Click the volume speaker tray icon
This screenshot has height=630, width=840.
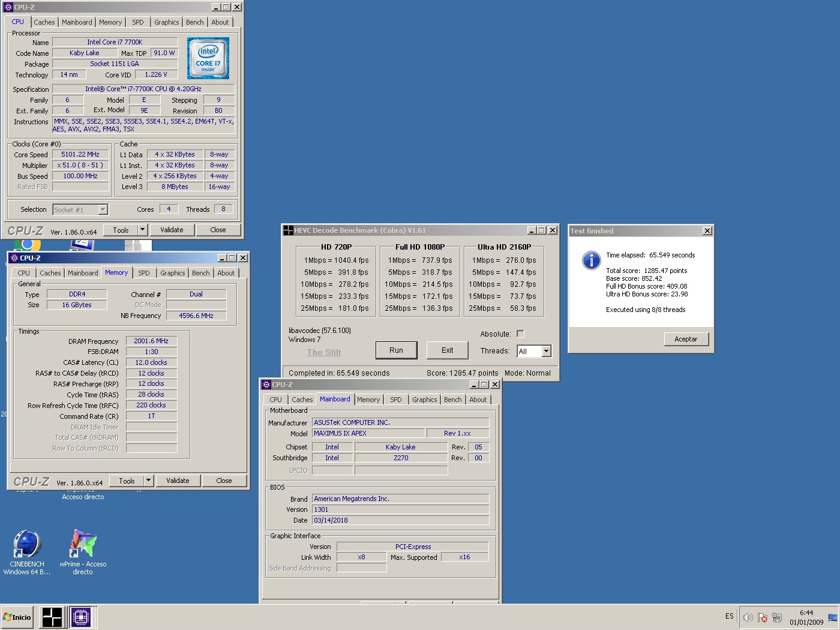point(748,617)
